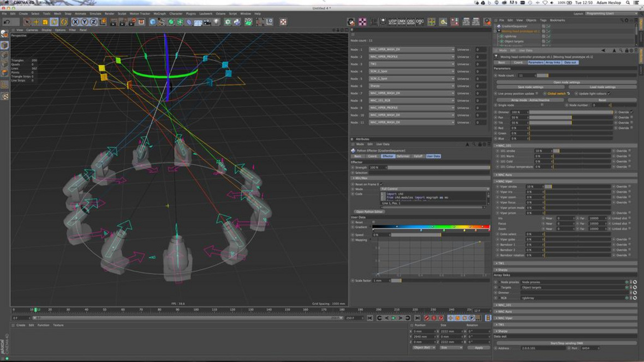Add a Cube primitive object
The image size is (644, 362).
(153, 22)
